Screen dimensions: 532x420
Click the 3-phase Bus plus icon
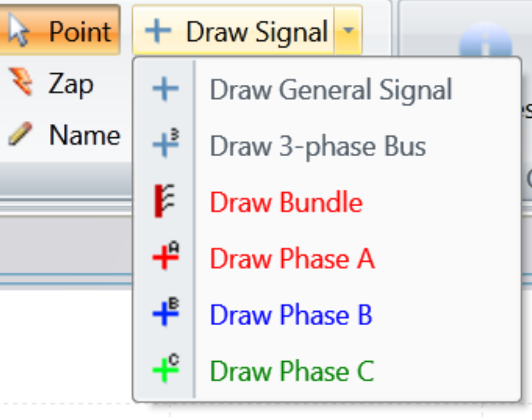coord(165,146)
